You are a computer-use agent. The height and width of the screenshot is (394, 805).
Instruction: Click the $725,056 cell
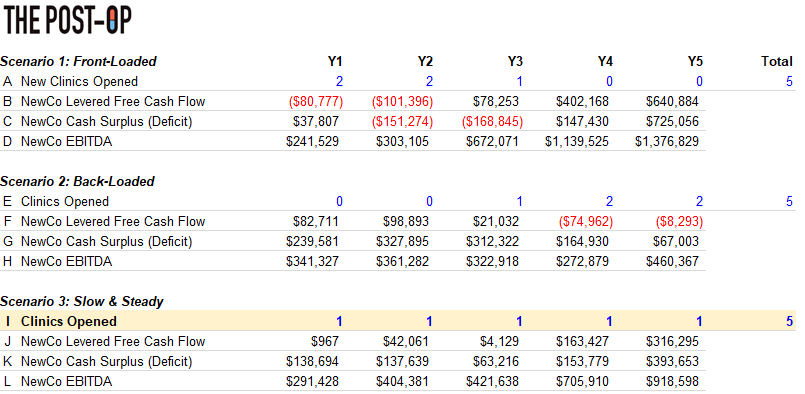673,122
